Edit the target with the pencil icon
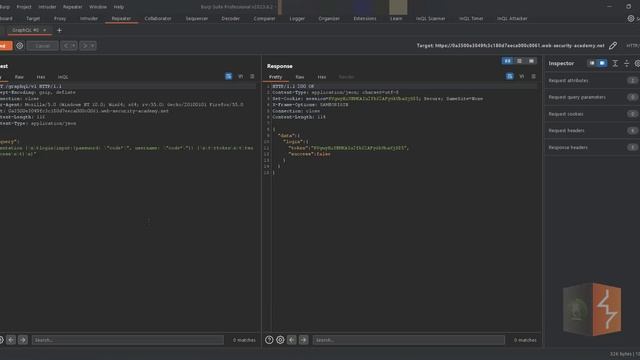The image size is (640, 360). (x=613, y=46)
